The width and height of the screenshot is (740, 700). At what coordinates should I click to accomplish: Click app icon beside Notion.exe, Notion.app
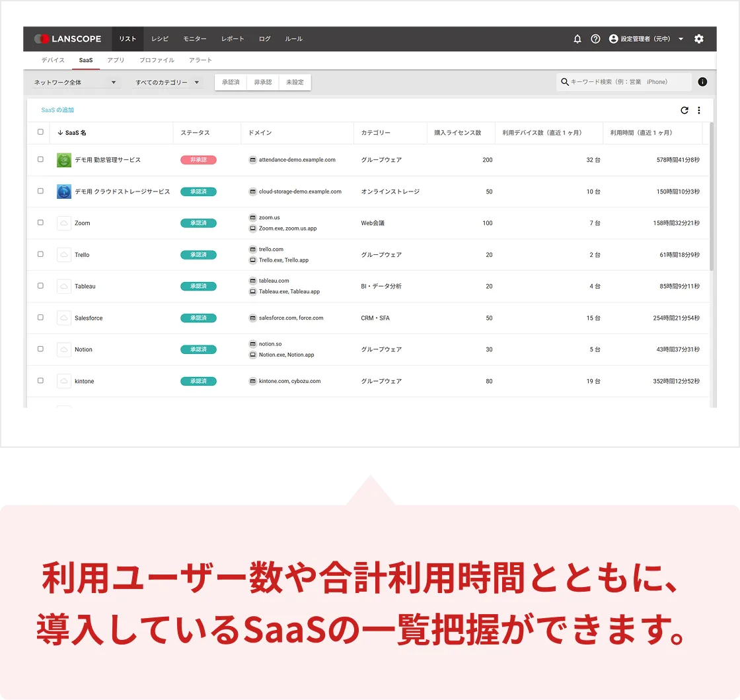[252, 355]
